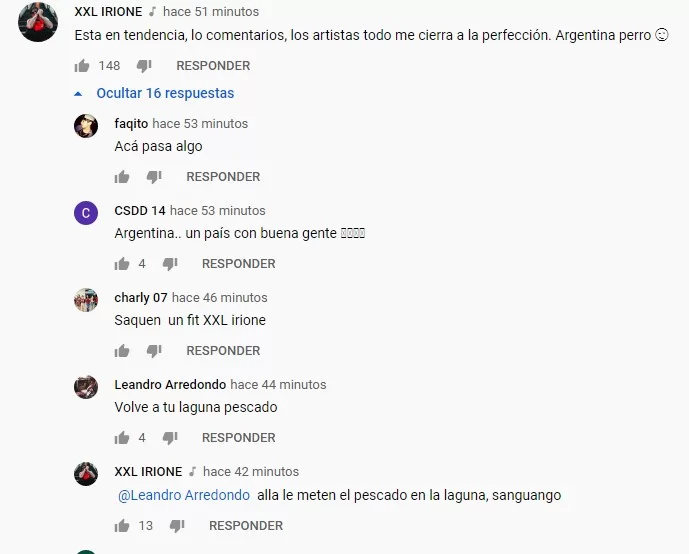Dislike charly 07's reply about XXL irione
689x554 pixels.
tap(154, 351)
